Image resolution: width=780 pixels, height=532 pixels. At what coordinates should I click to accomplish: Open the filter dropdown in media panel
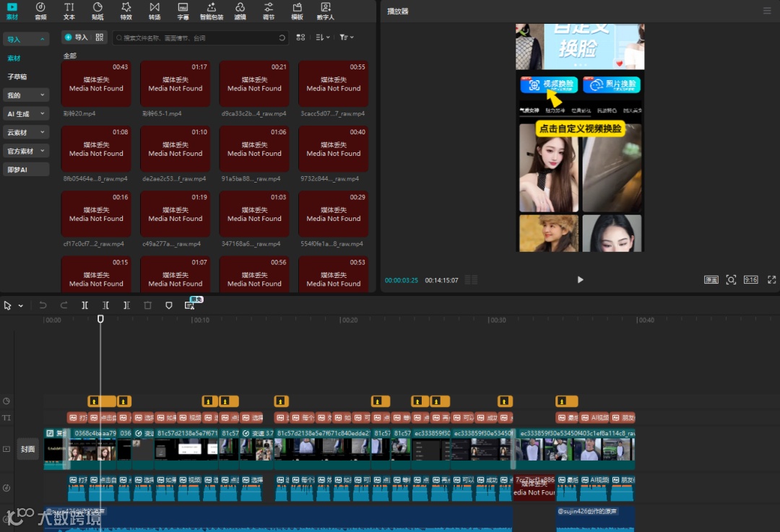(346, 38)
